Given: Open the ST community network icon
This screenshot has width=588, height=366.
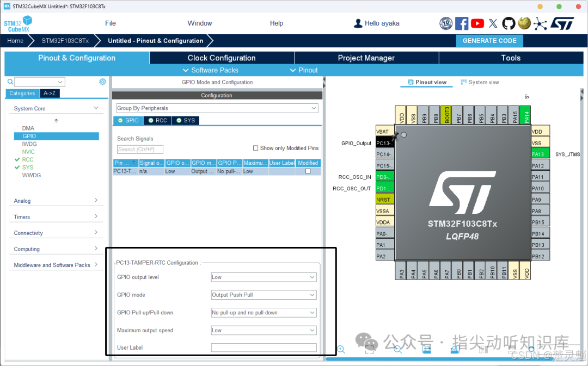Looking at the screenshot, I should click(x=540, y=23).
